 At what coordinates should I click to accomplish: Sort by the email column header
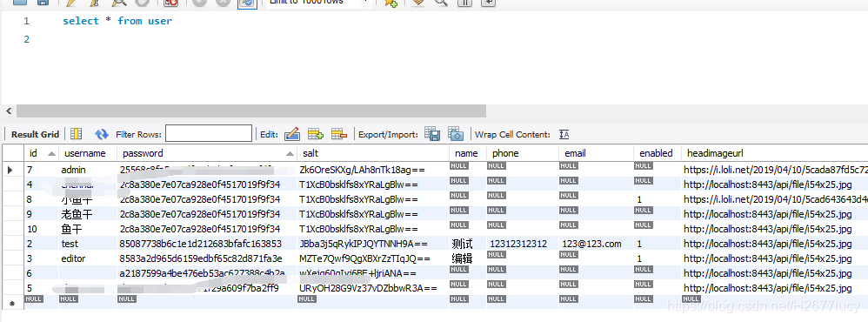click(596, 153)
